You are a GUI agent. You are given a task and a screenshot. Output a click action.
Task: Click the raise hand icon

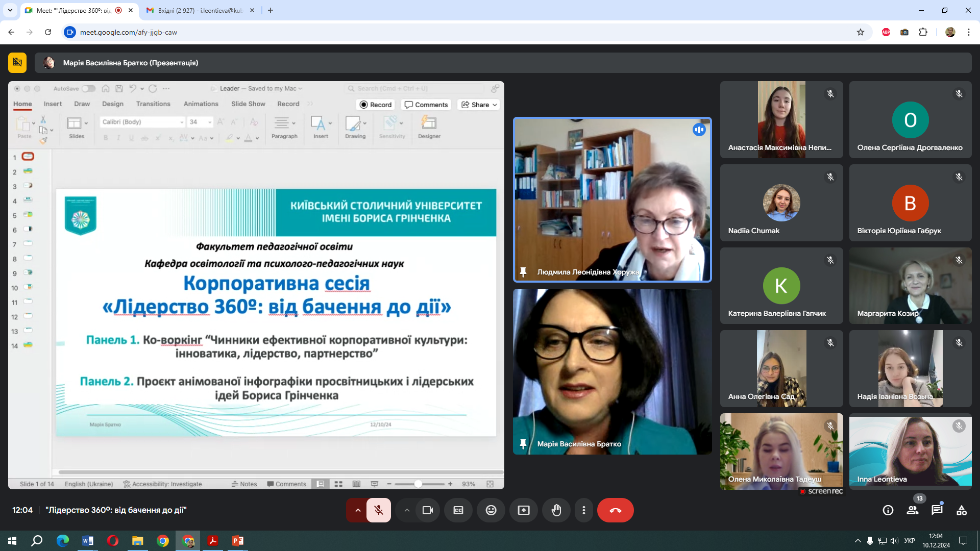(556, 510)
